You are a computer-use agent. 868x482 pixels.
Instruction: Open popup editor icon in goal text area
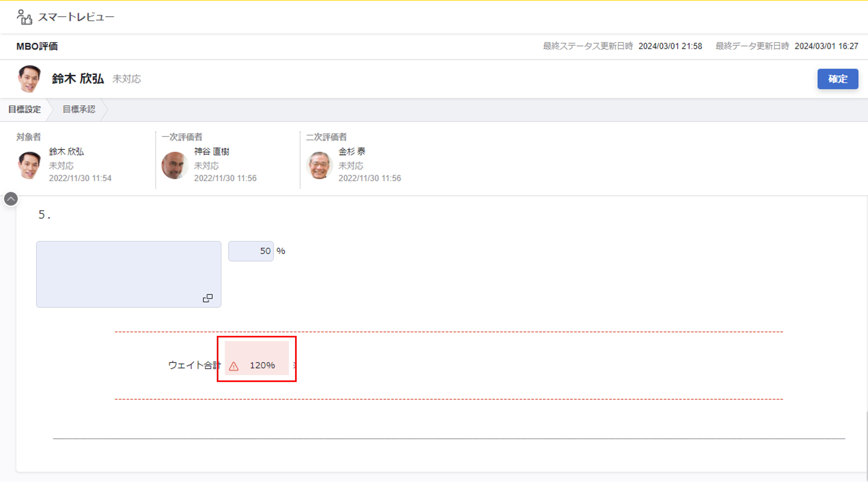pos(208,298)
